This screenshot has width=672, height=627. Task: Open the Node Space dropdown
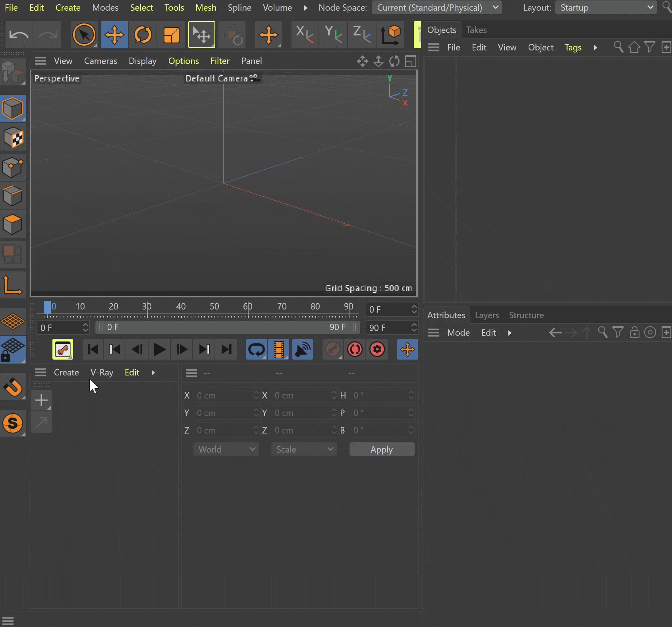437,8
